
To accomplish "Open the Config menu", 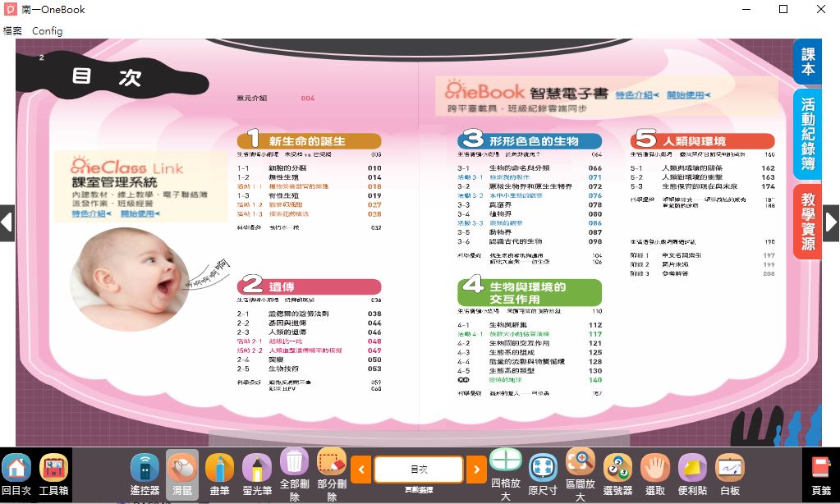I will coord(47,31).
